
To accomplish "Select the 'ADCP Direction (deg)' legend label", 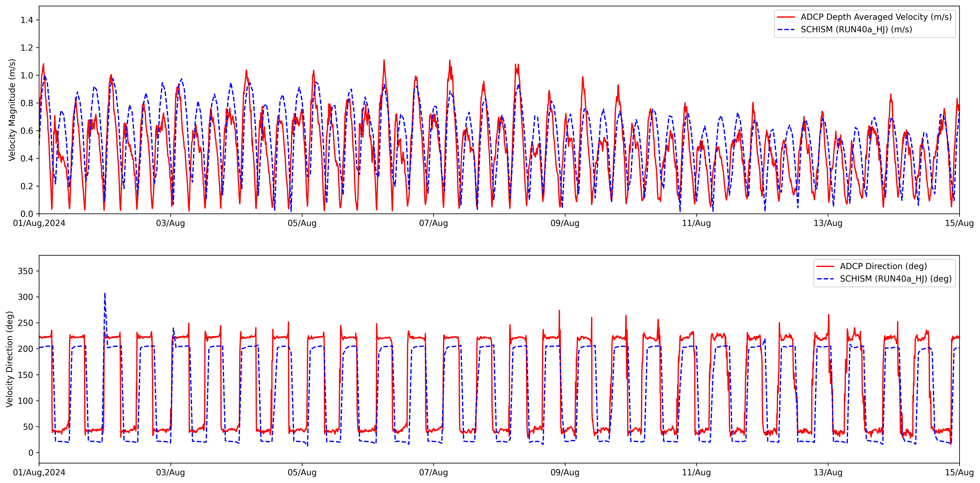I will pyautogui.click(x=883, y=266).
